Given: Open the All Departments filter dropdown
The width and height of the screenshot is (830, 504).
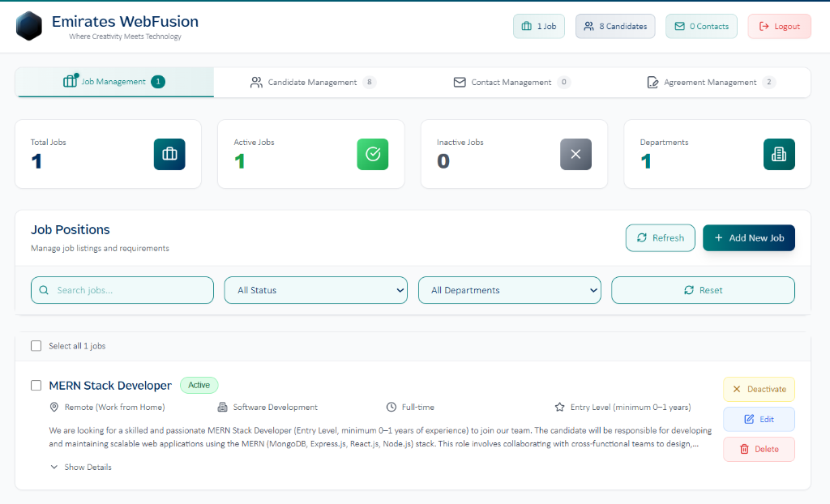Looking at the screenshot, I should 509,290.
